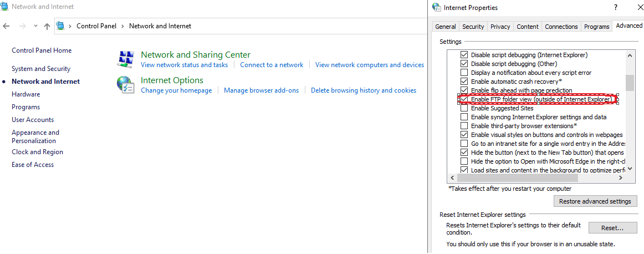Open Ease of Access category
Screen dimensions: 644x254
33,165
